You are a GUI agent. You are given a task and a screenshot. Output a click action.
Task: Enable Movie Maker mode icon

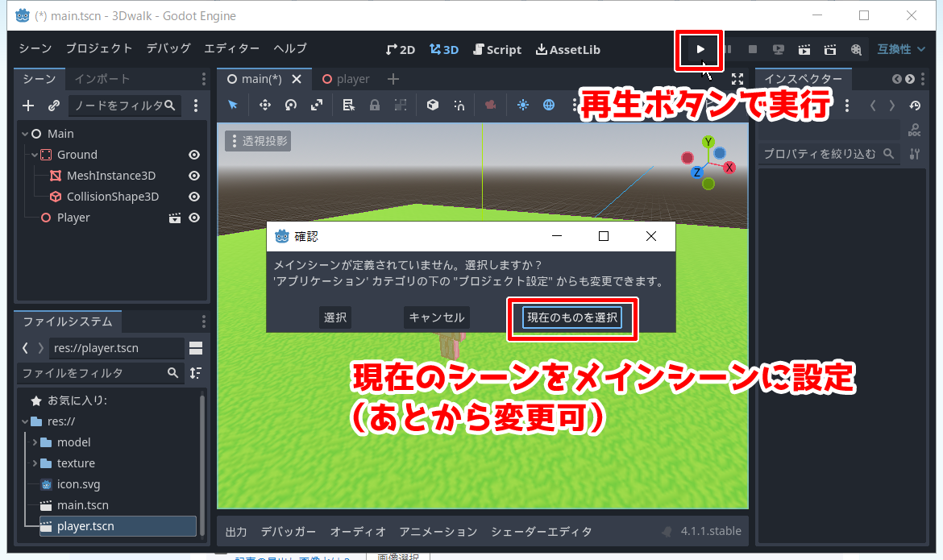click(856, 49)
